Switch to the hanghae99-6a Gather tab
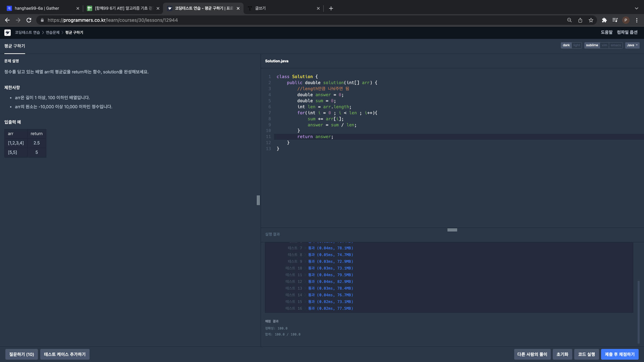 37,8
